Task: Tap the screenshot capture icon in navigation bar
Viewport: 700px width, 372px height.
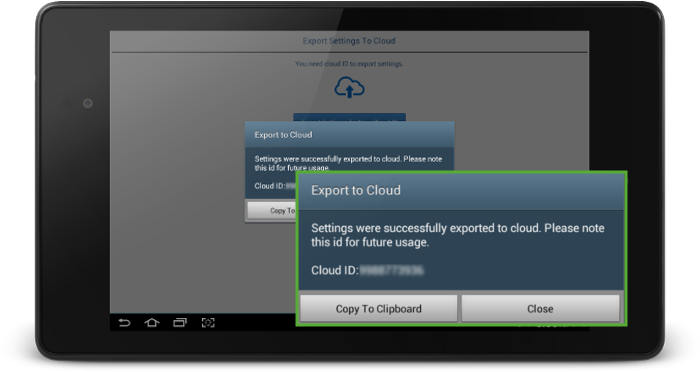Action: (208, 322)
